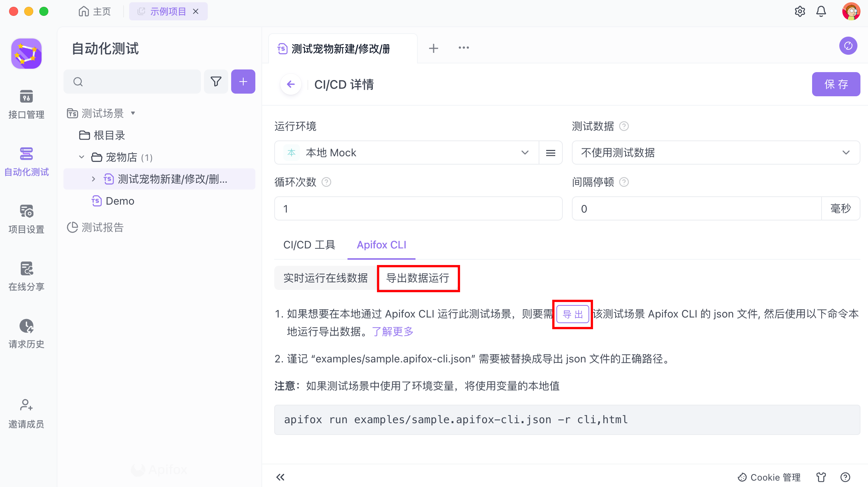Switch to the CI/CD 工具 tab
Viewport: 868px width, 487px height.
click(x=309, y=245)
